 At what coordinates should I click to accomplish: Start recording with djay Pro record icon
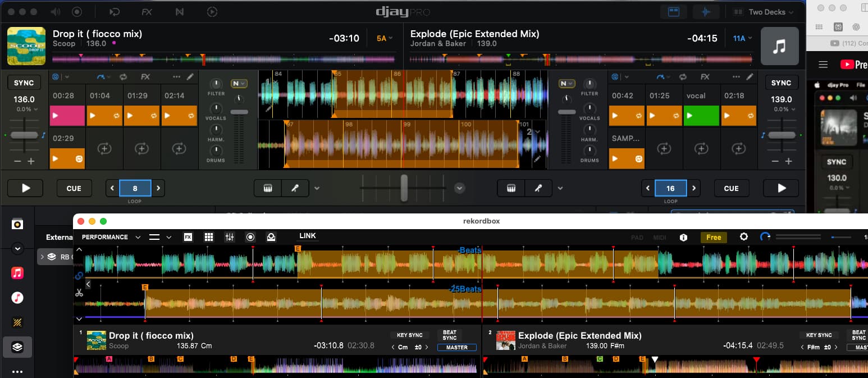point(77,11)
